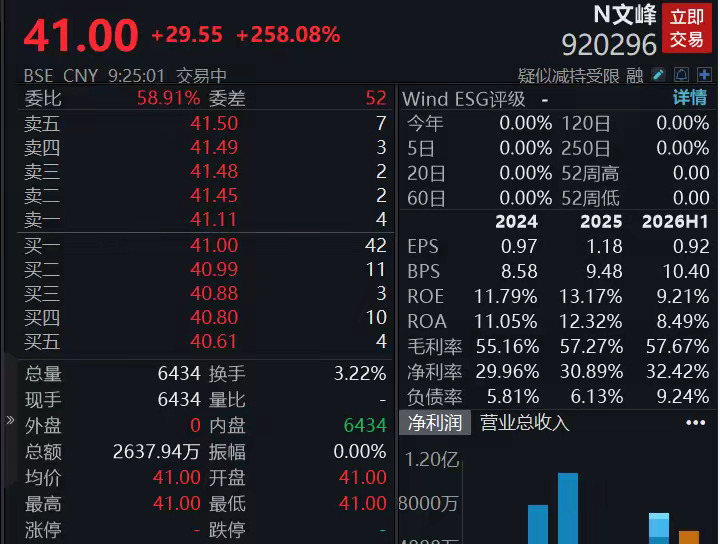Image resolution: width=720 pixels, height=544 pixels.
Task: Add stock with the plus icon
Action: tap(704, 74)
